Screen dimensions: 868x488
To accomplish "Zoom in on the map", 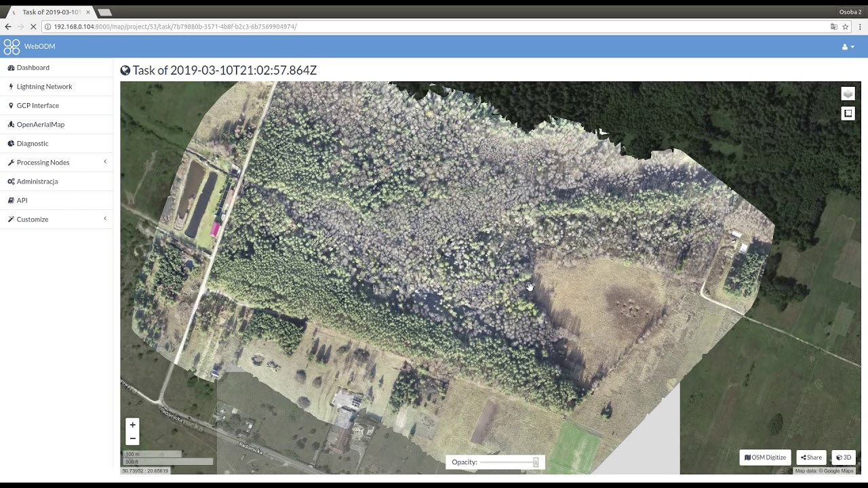I will tap(132, 425).
